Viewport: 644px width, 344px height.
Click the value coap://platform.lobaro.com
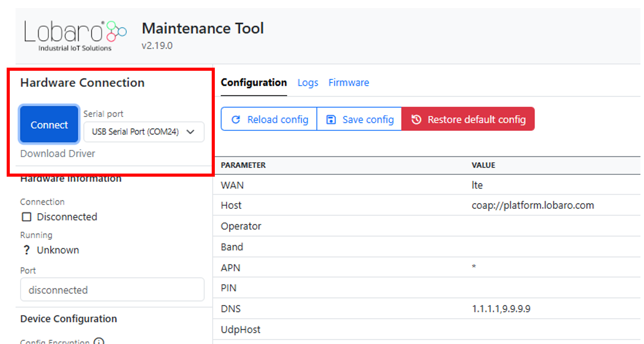(x=533, y=205)
